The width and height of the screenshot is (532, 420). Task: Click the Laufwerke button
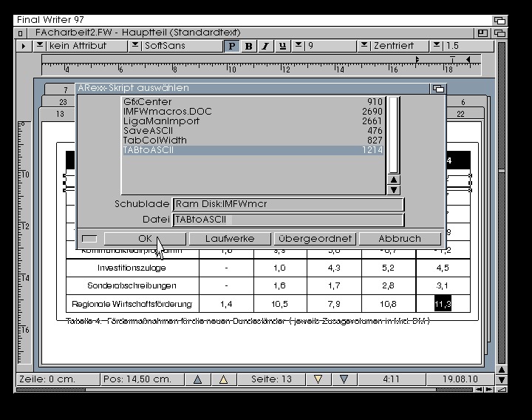[x=230, y=239]
